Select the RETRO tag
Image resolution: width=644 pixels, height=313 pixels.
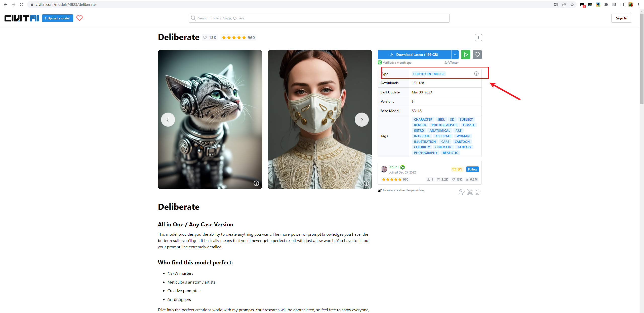click(419, 131)
